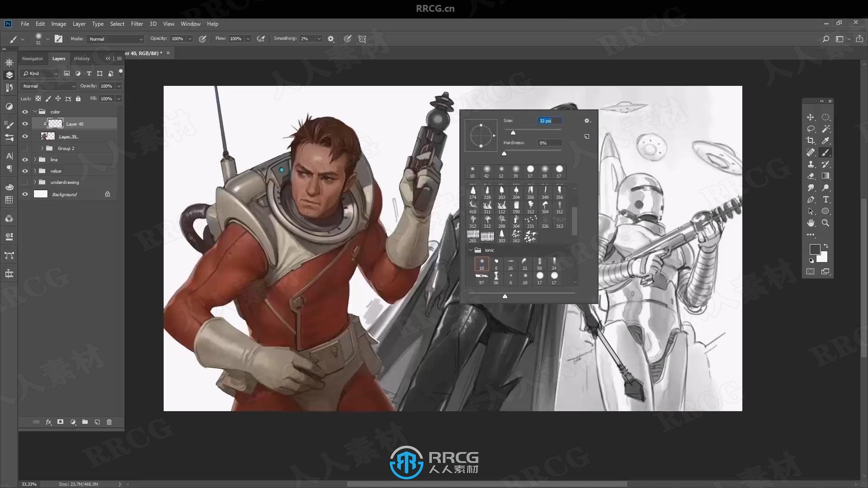Viewport: 868px width, 488px height.
Task: Click the search icon in options bar
Action: 826,39
